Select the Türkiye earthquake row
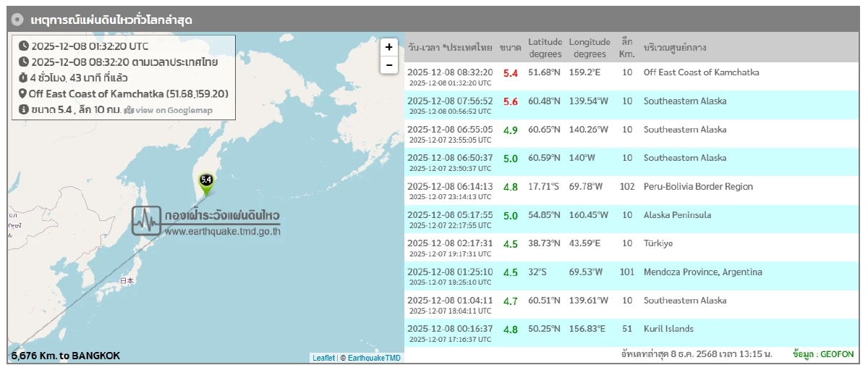Image resolution: width=868 pixels, height=373 pixels. pyautogui.click(x=629, y=248)
